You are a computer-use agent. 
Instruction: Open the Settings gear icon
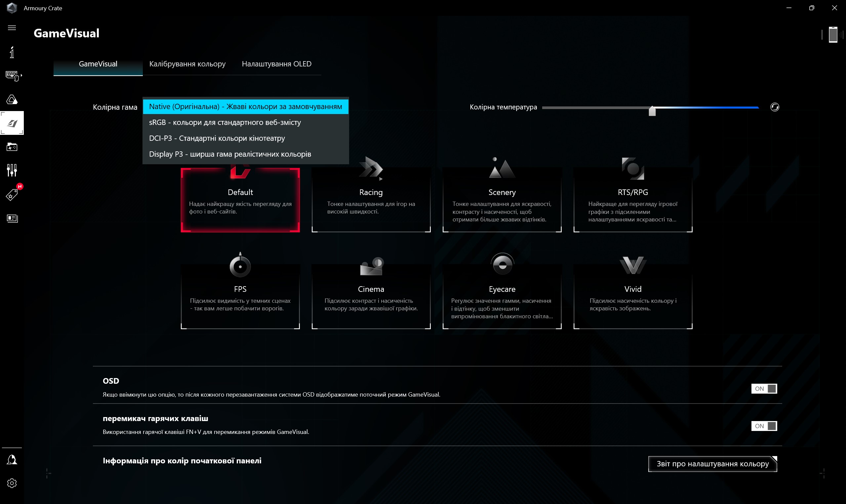[x=12, y=483]
